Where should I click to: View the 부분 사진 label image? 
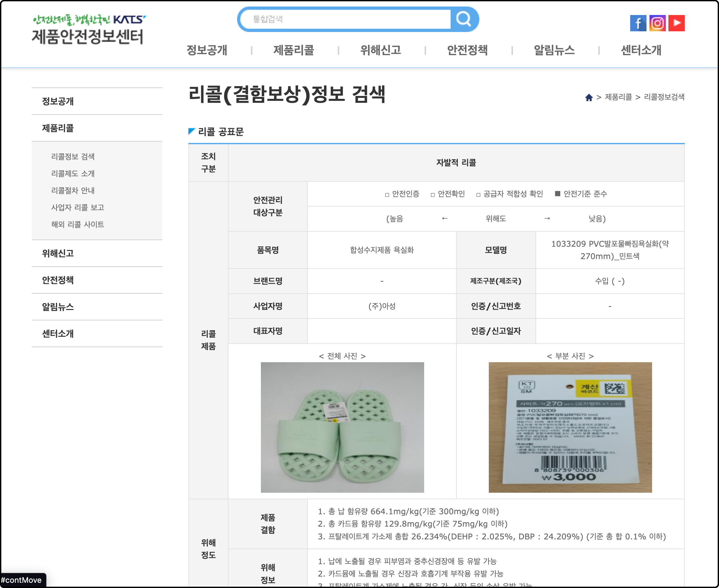click(x=570, y=427)
